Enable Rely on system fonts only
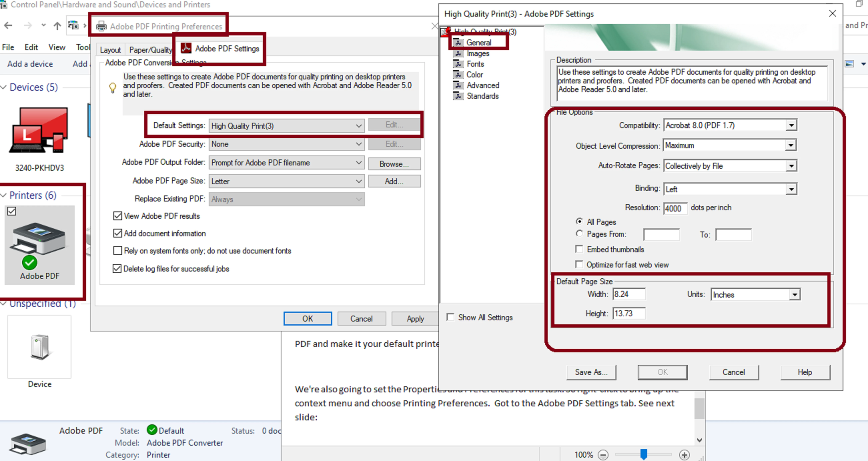 tap(118, 251)
